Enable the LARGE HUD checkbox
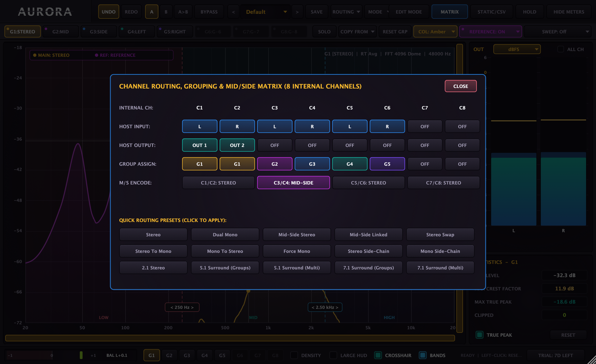Image resolution: width=596 pixels, height=364 pixels. (333, 355)
